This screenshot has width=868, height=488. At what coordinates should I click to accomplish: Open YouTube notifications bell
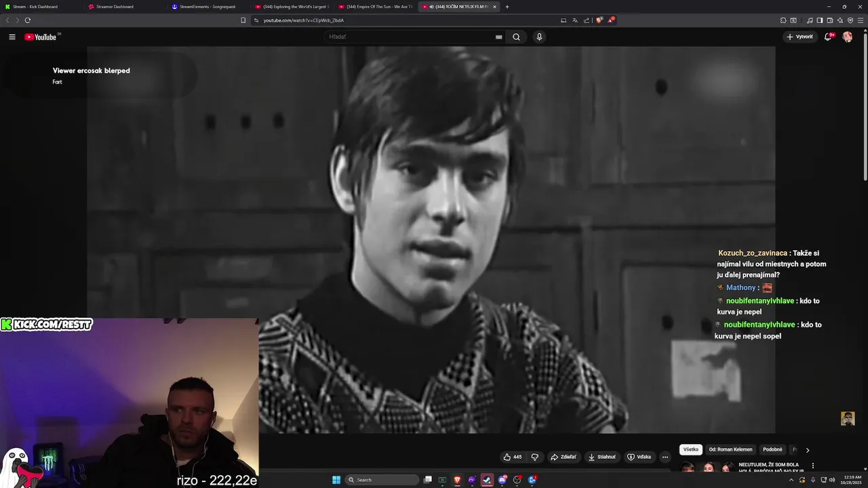(828, 37)
